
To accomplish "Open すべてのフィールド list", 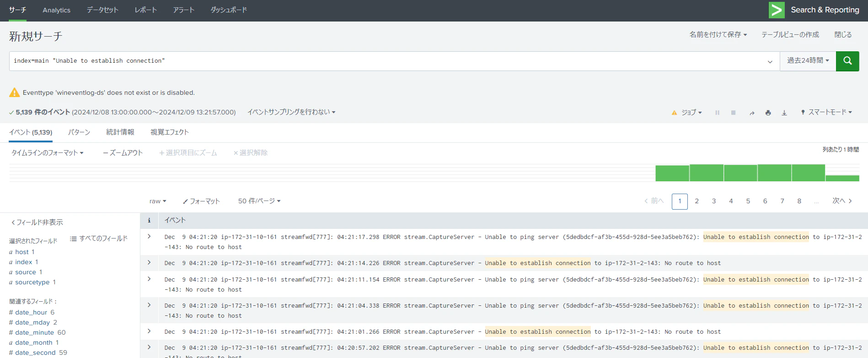I will pyautogui.click(x=99, y=239).
